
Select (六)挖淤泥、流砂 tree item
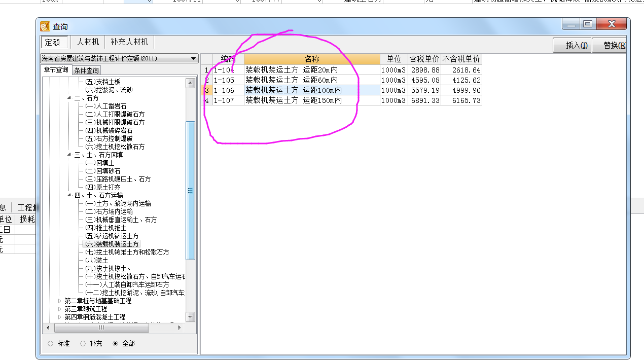pos(109,90)
